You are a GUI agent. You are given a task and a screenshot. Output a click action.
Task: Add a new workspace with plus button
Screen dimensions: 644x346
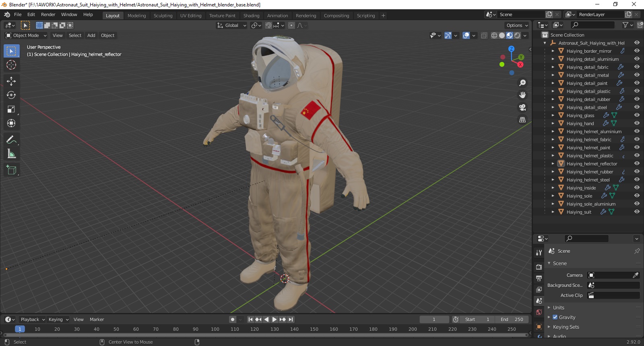point(383,16)
